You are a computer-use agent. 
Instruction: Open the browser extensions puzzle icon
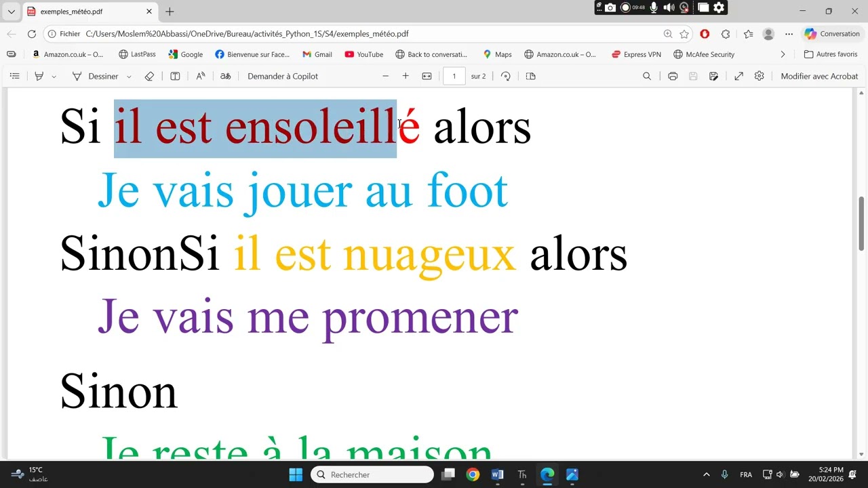tap(726, 34)
